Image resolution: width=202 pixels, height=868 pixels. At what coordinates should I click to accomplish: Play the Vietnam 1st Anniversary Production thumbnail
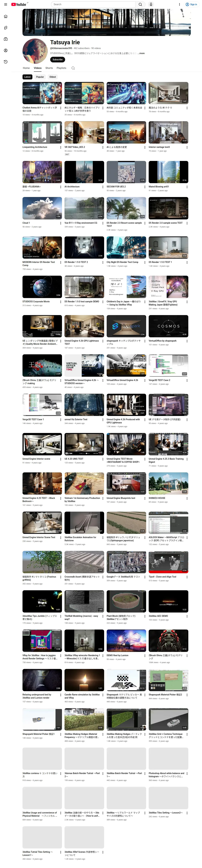tap(84, 483)
